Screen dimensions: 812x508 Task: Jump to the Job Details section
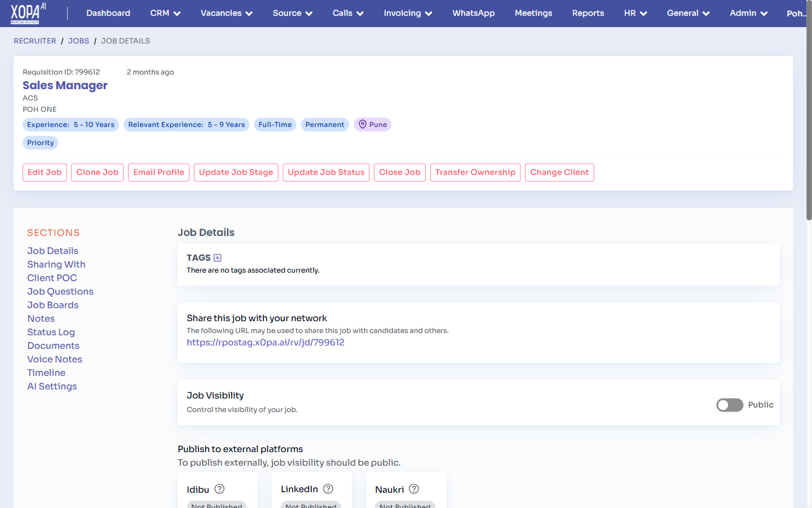pyautogui.click(x=53, y=251)
